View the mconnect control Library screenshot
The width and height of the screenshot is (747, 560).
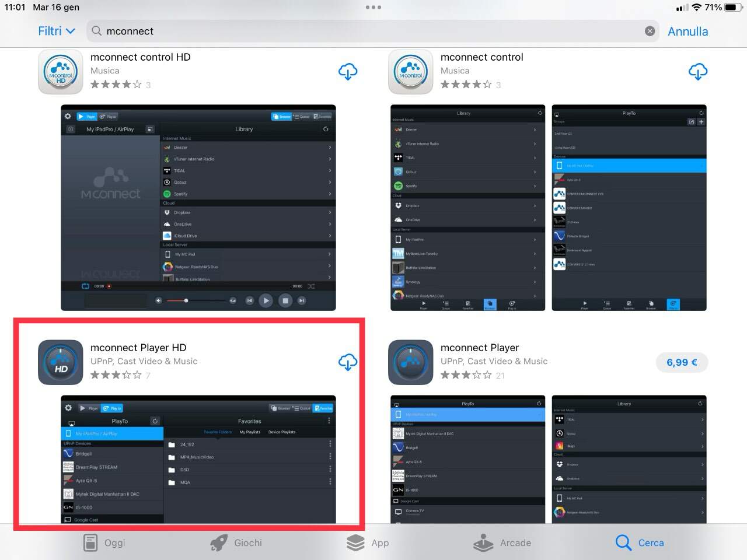[x=467, y=208]
